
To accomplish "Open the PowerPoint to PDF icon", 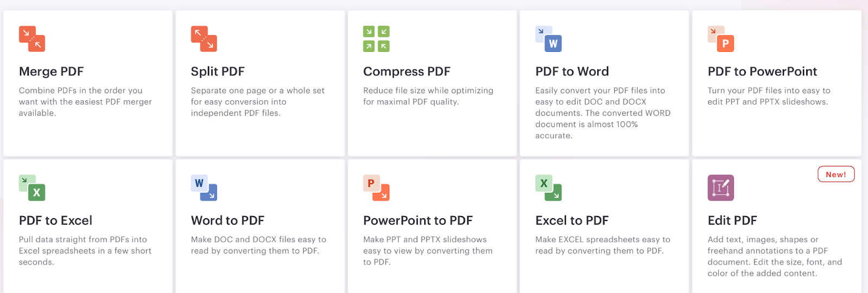I will [x=376, y=188].
